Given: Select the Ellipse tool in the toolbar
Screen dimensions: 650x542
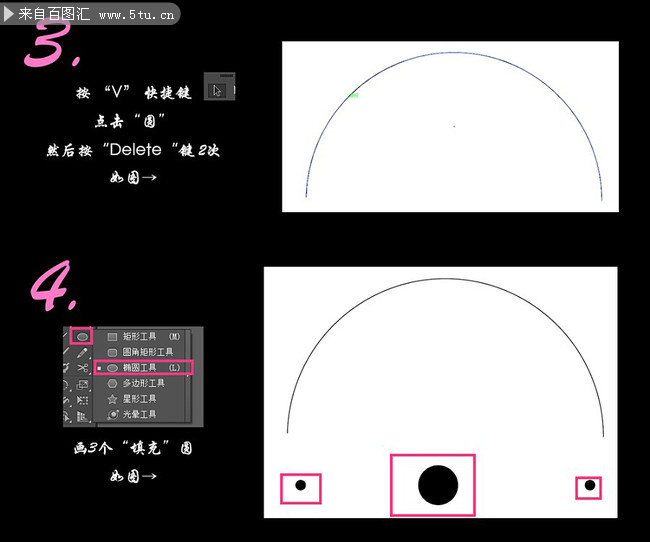Looking at the screenshot, I should tap(82, 336).
